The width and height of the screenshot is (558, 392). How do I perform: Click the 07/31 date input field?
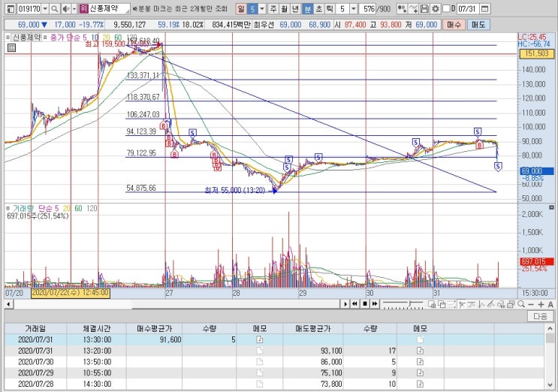467,9
